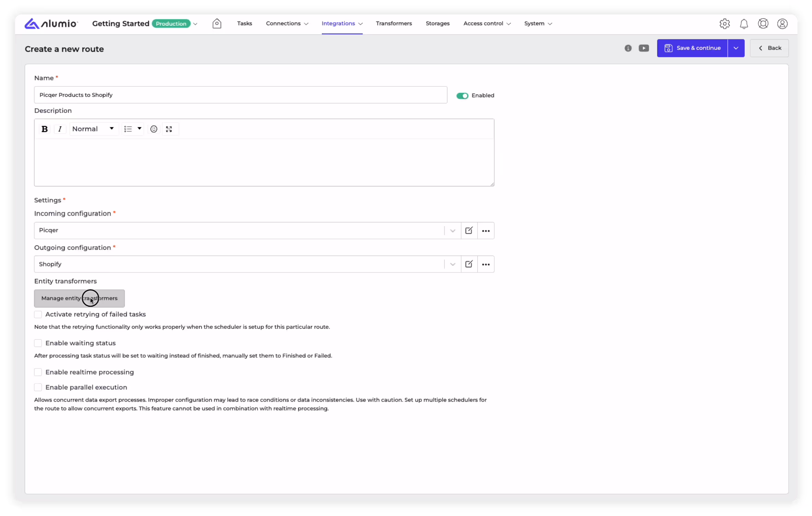Open the notifications bell icon
812x516 pixels.
(744, 24)
